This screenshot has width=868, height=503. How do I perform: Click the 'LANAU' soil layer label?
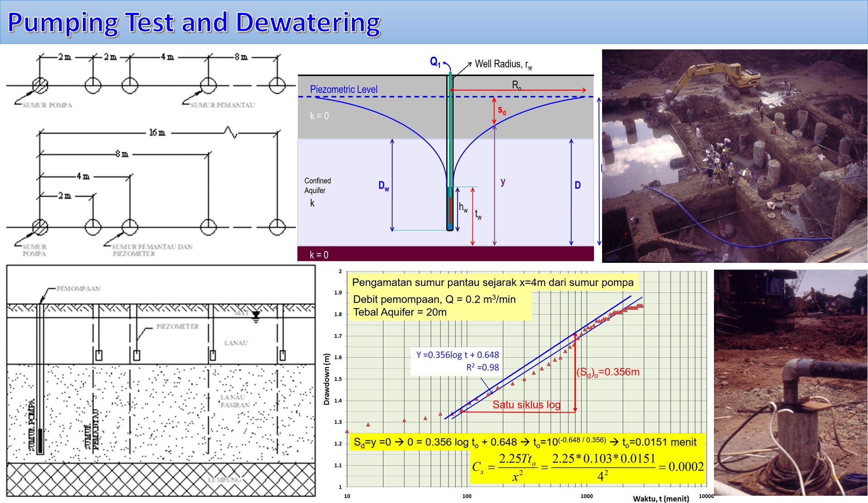(236, 343)
